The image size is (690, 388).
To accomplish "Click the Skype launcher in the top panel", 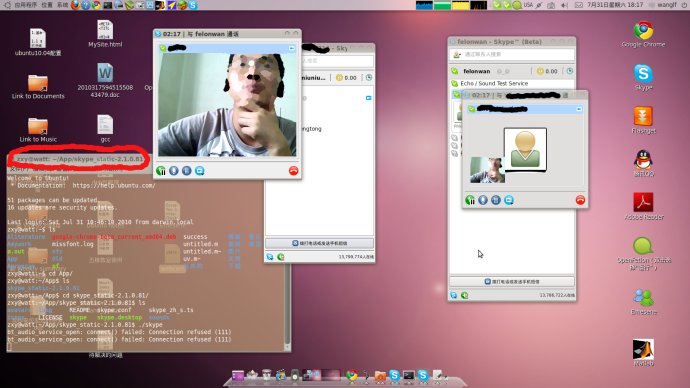I will coord(193,5).
